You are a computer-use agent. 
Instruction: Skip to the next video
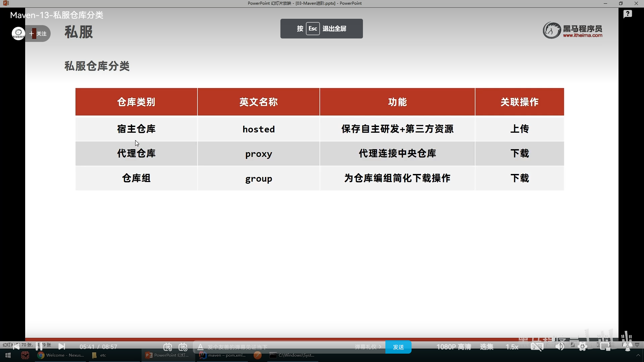pos(62,347)
